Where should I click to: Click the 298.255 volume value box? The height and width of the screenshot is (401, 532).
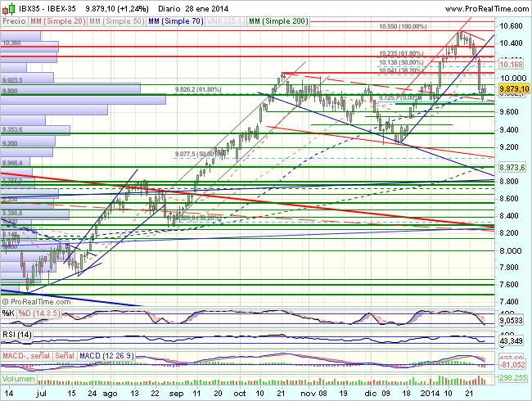coord(513,377)
